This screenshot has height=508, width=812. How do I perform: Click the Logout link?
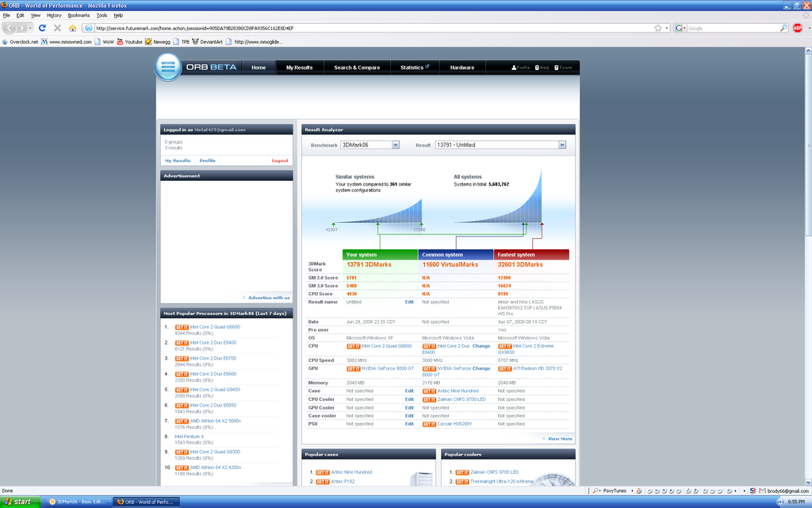(280, 160)
